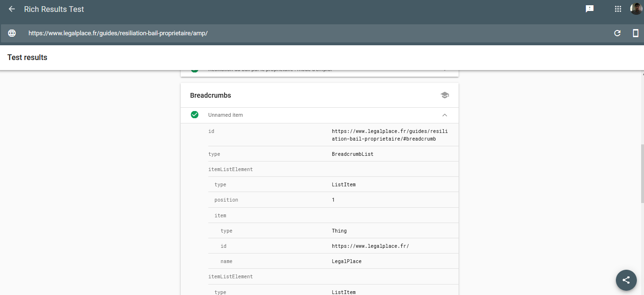Click the smartphone device icon
644x295 pixels.
pos(635,33)
